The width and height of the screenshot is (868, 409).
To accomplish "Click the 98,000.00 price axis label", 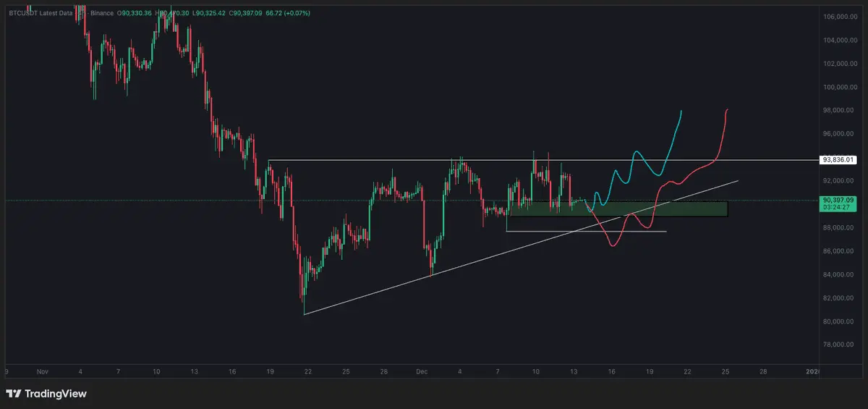I will pyautogui.click(x=840, y=111).
